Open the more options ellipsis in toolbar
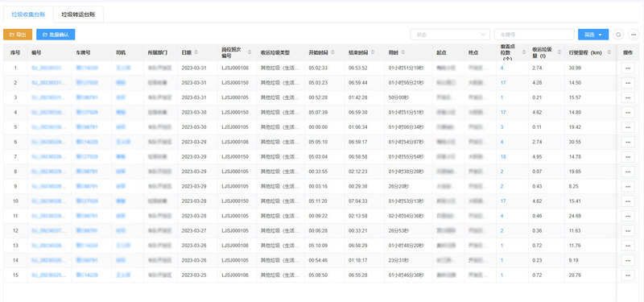 pos(634,35)
